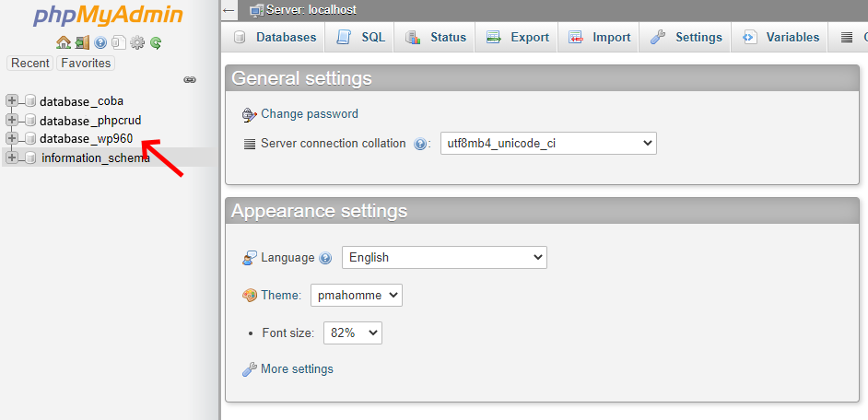This screenshot has width=868, height=420.
Task: Click the link-with-main-panel chain icon
Action: tap(190, 80)
